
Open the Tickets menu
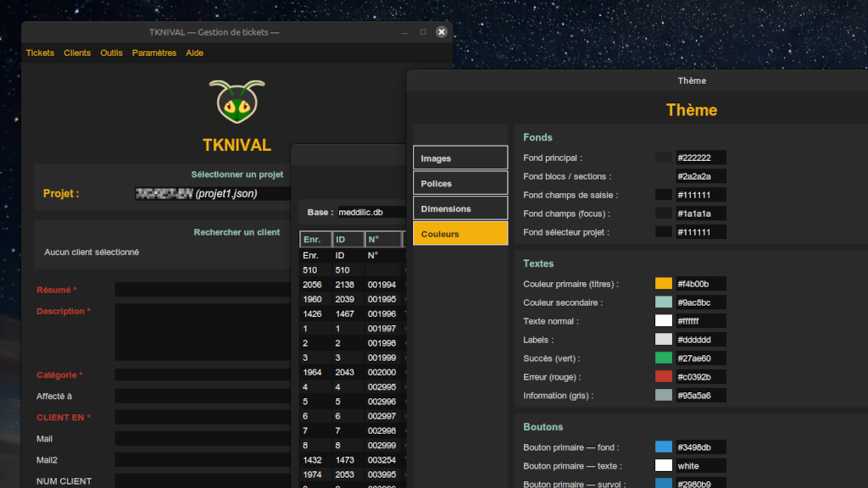(39, 53)
